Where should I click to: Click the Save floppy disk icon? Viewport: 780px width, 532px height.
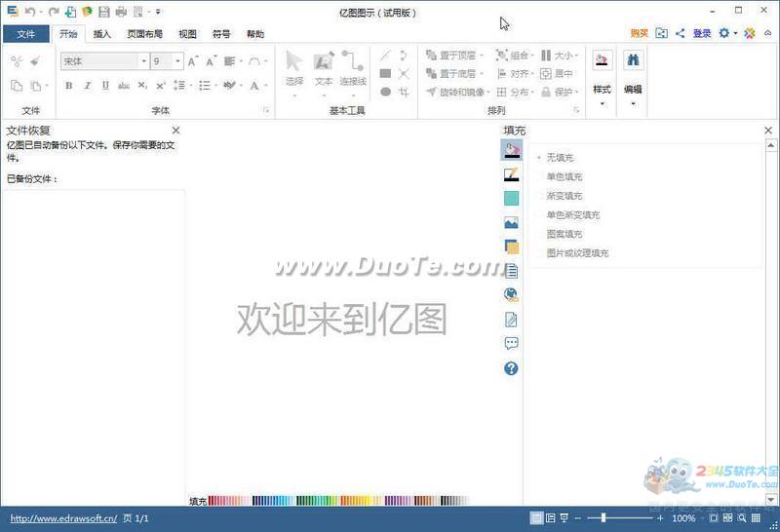[103, 12]
